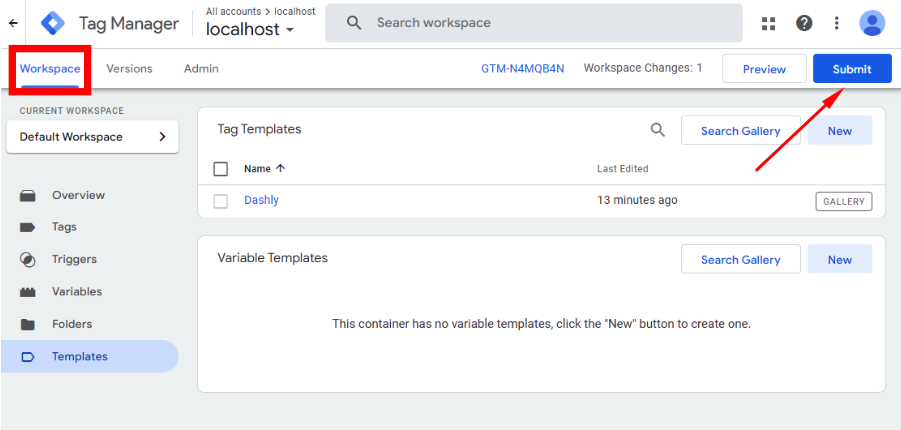The image size is (901, 430).
Task: Click the GTM-N4MQB4N container ID
Action: coord(523,68)
